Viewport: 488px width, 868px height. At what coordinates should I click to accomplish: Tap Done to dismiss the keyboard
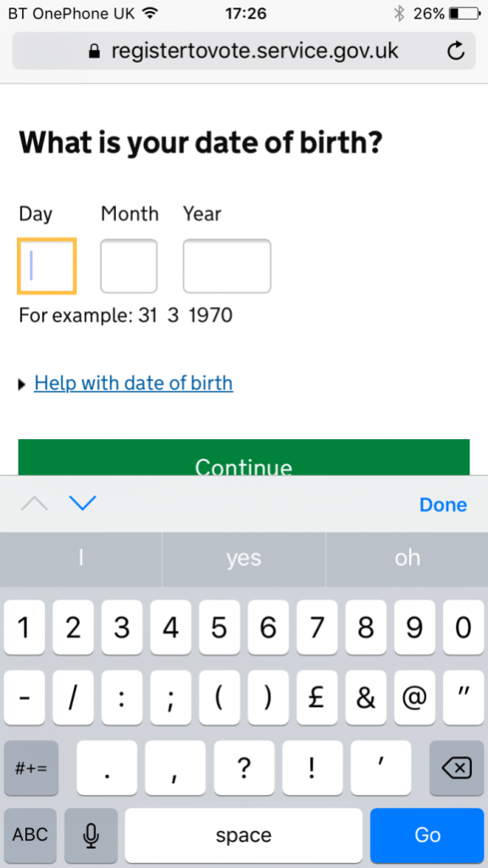pos(443,504)
